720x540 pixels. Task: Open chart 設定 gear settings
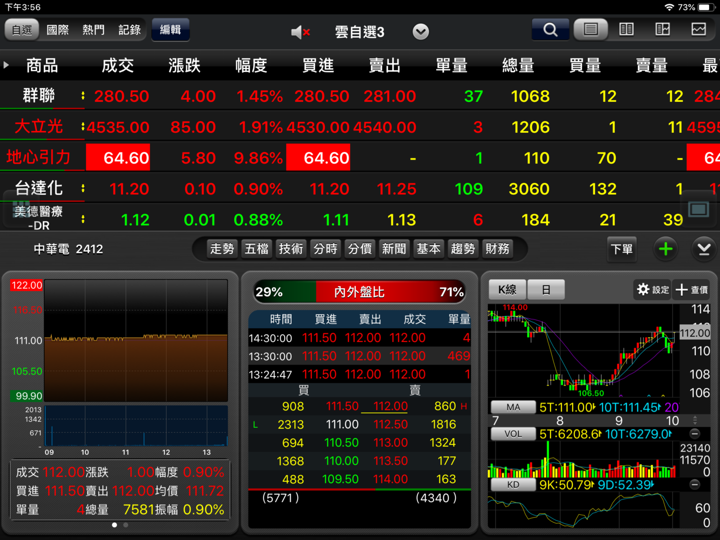tap(652, 290)
